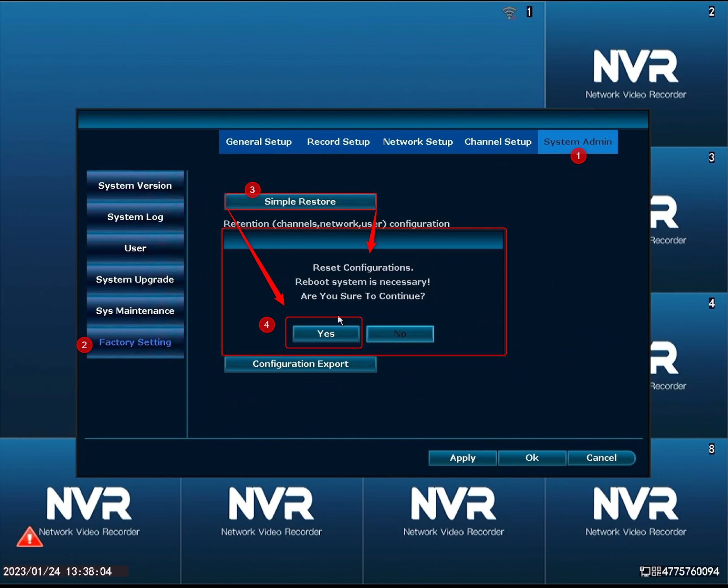The image size is (728, 588).
Task: Decline the reset by clicking No
Action: [400, 334]
